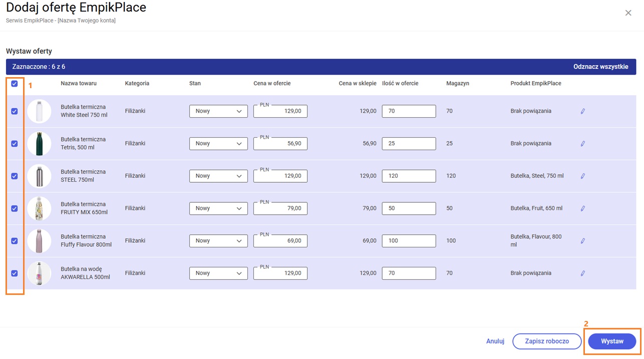644x359 pixels.
Task: Edit EmpikPlace product link for STEEL 750ml
Action: tap(582, 176)
